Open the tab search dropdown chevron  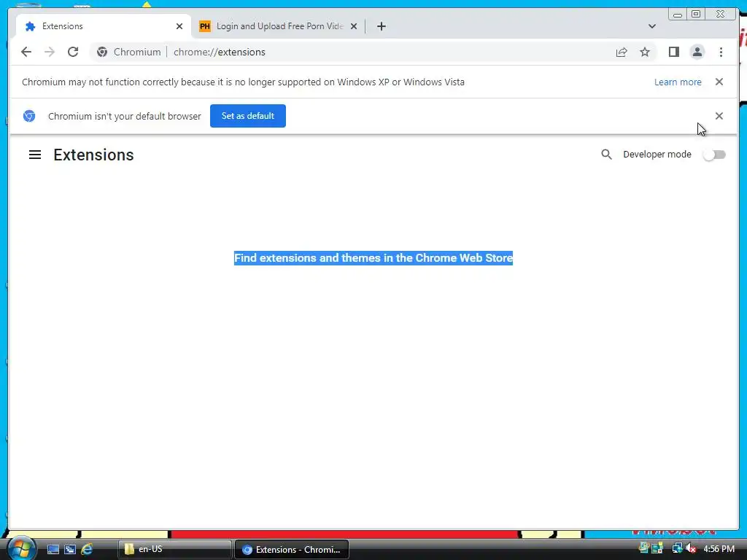(651, 26)
